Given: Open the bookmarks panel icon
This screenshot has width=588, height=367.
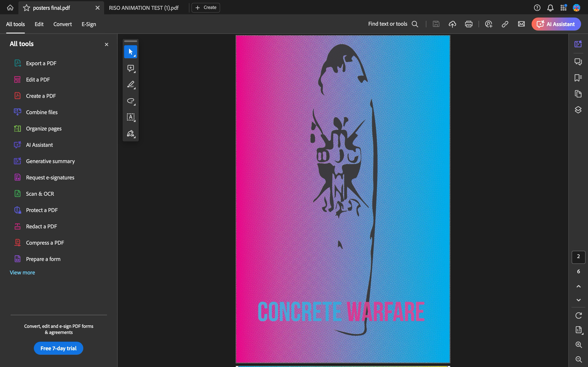Looking at the screenshot, I should tap(578, 78).
